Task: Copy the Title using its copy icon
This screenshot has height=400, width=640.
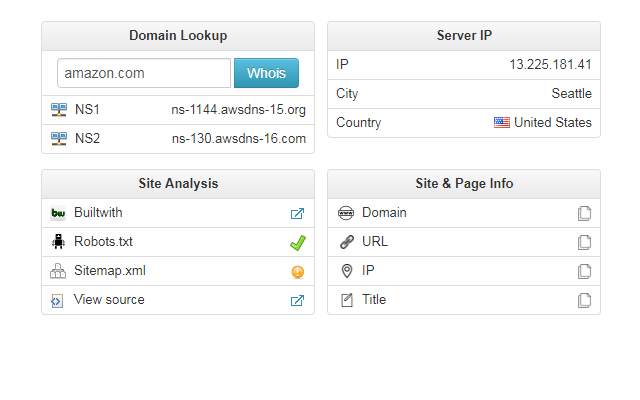Action: [584, 300]
